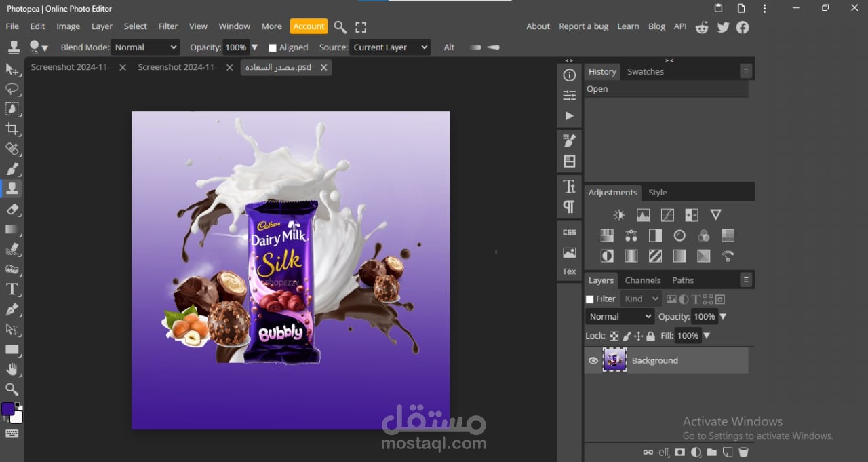
Task: Select the Type tool in left toolbar
Action: (12, 289)
